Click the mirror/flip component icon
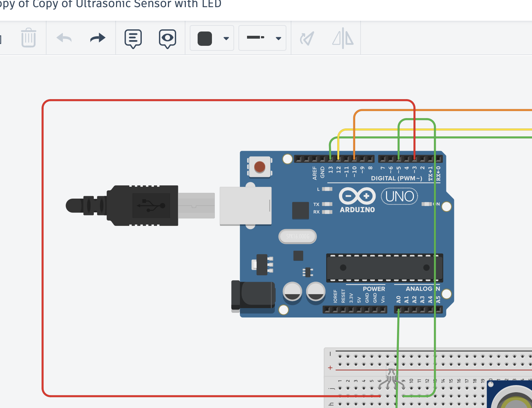Screen dimensions: 532x408 (343, 38)
